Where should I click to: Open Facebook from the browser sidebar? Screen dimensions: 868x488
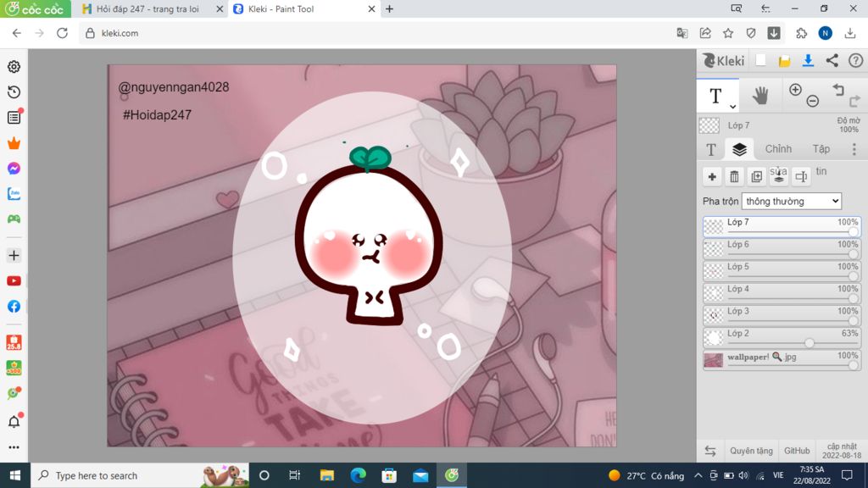click(14, 307)
